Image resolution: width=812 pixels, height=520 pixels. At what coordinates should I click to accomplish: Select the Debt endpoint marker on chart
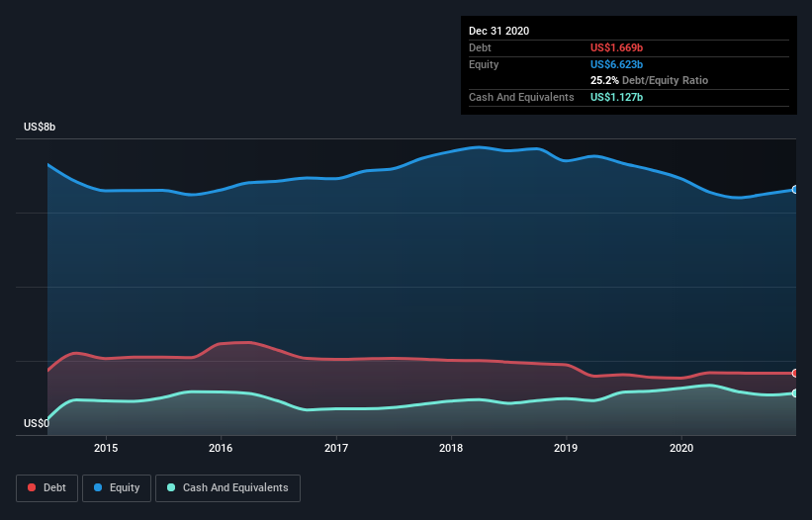pos(795,373)
